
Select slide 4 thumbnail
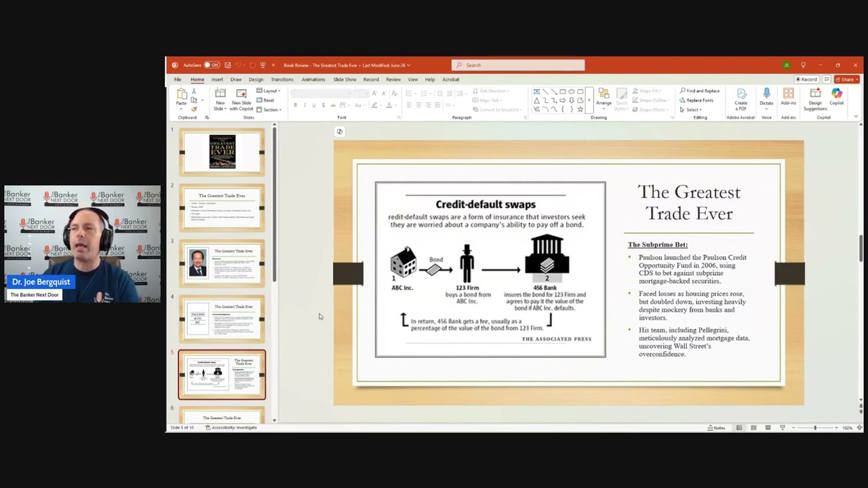click(222, 319)
